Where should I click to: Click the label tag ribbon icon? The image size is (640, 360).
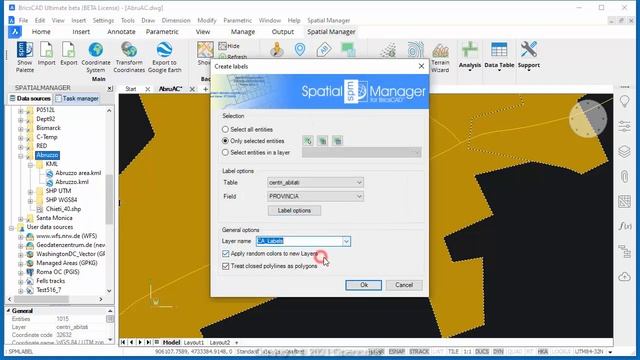click(x=324, y=49)
